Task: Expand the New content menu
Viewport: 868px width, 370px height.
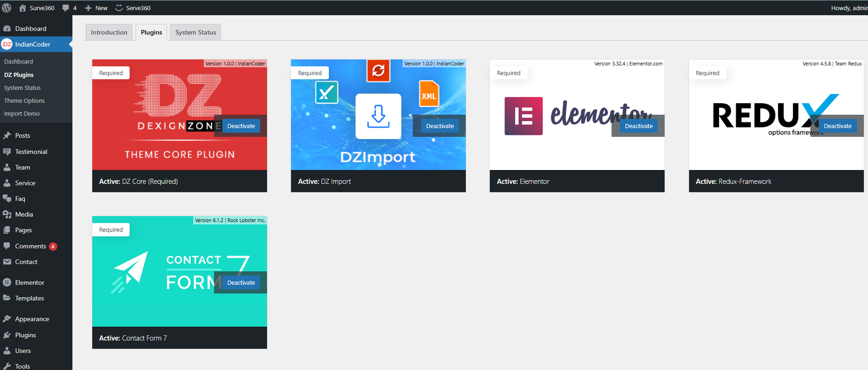Action: [96, 8]
